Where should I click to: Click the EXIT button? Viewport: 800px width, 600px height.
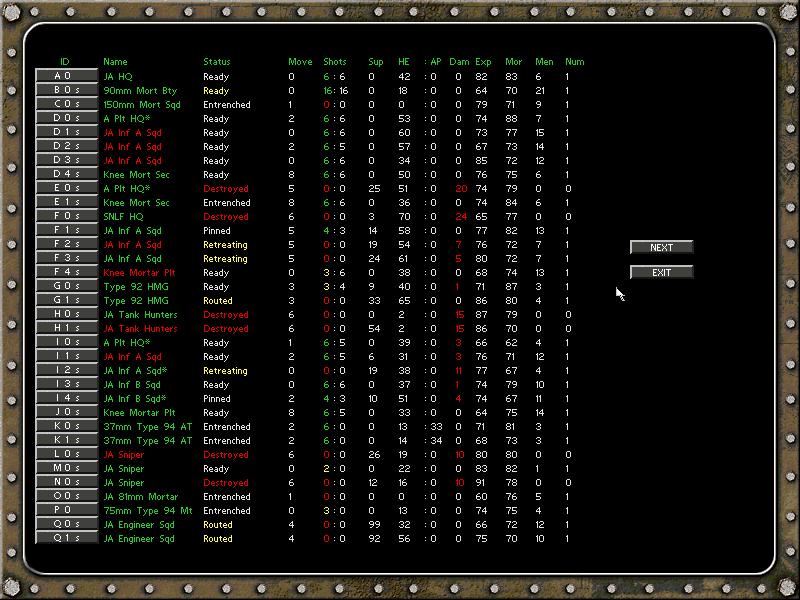click(662, 272)
